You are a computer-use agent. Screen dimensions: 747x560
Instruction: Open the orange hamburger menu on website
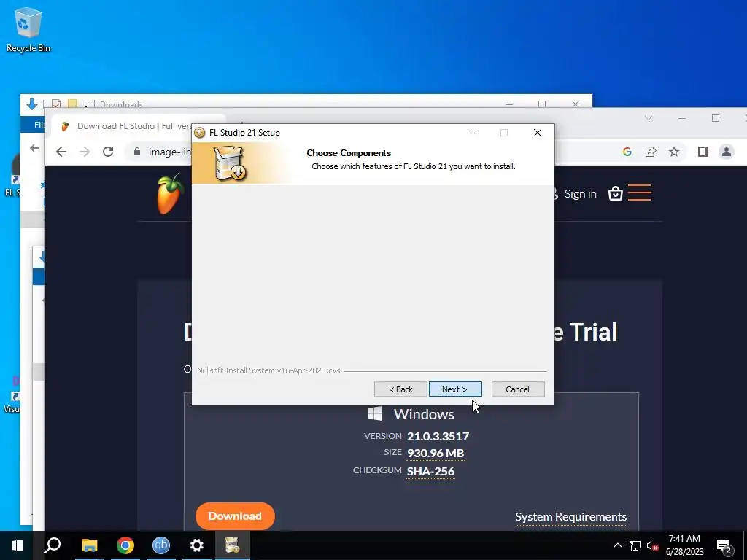(x=639, y=192)
